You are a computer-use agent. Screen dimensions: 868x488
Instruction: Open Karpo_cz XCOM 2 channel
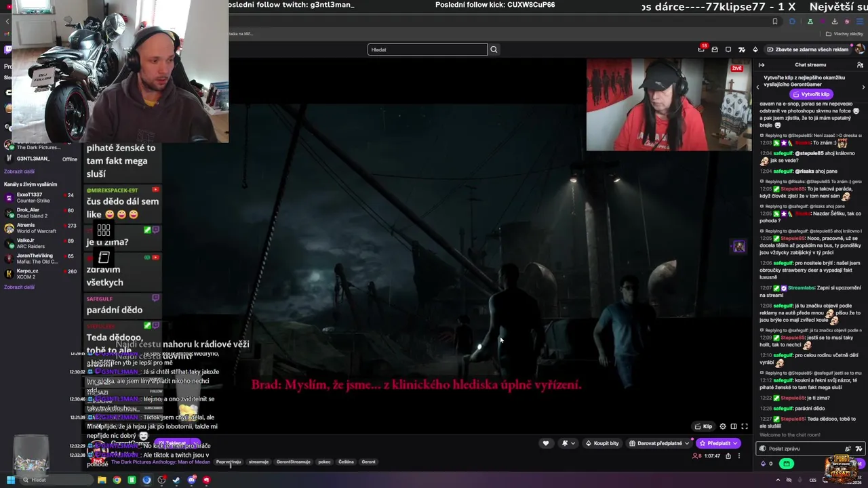point(41,274)
